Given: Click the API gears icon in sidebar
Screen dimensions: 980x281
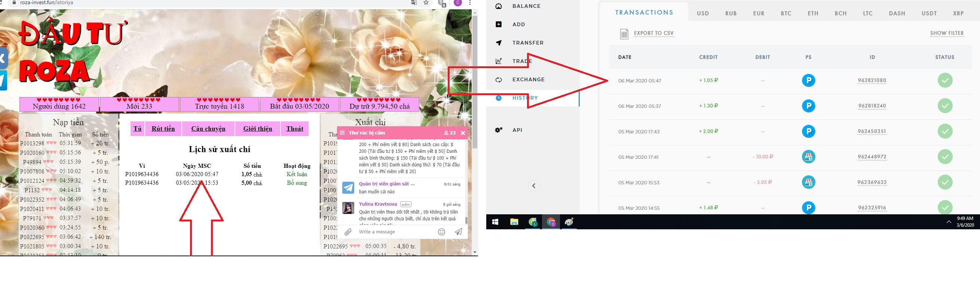Looking at the screenshot, I should pyautogui.click(x=498, y=130).
